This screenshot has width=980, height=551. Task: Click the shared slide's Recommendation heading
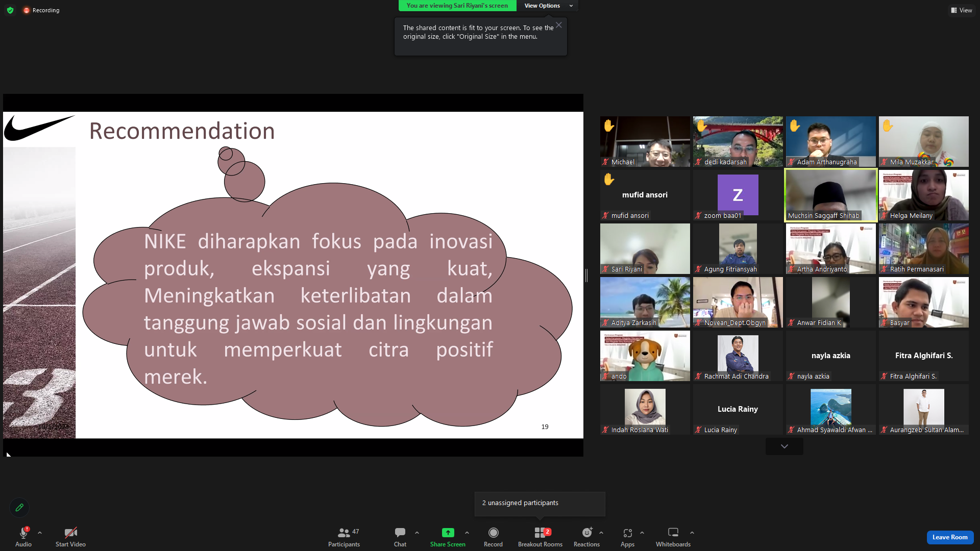182,131
